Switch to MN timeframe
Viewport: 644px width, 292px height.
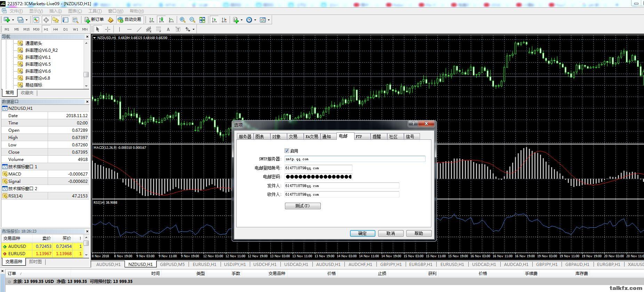point(85,30)
